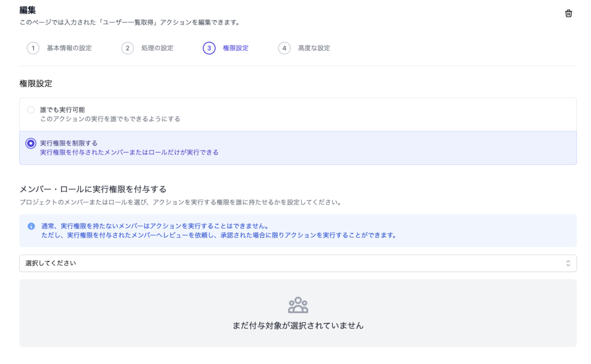Click このアクションの実行を誰でもできるようにする description
591x364 pixels.
pos(110,119)
